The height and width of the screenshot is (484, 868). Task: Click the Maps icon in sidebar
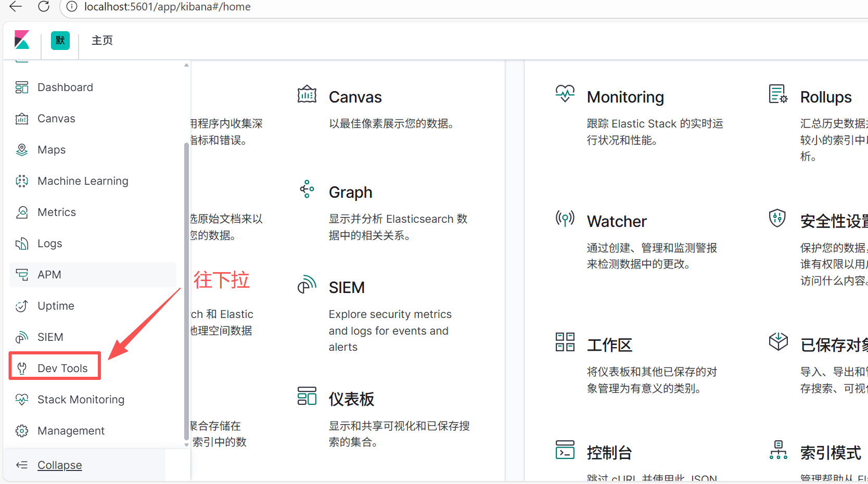(22, 150)
